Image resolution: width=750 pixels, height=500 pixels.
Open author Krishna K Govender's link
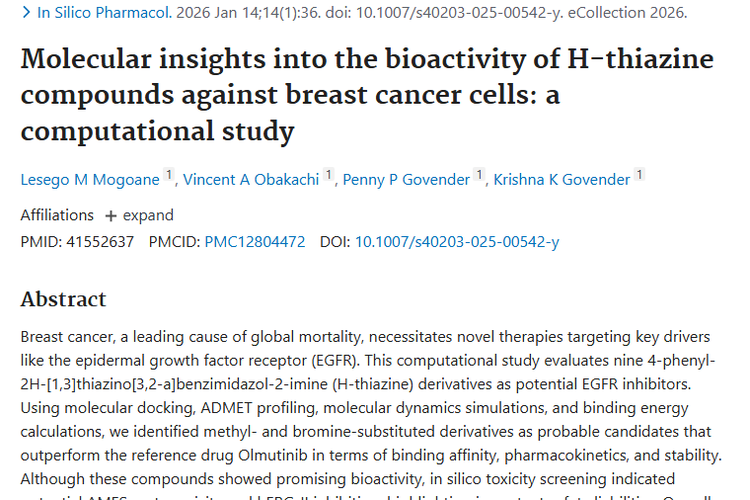[x=561, y=180]
